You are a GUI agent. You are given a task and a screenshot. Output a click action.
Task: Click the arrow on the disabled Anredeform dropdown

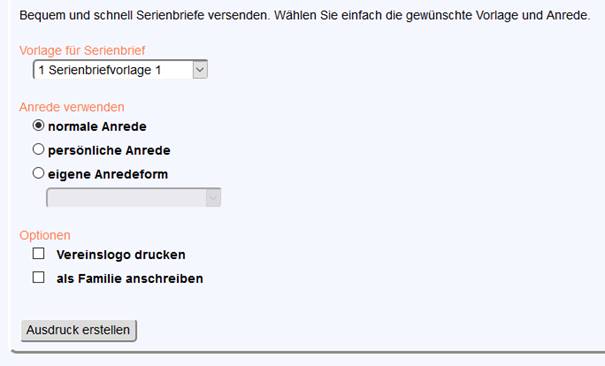213,197
